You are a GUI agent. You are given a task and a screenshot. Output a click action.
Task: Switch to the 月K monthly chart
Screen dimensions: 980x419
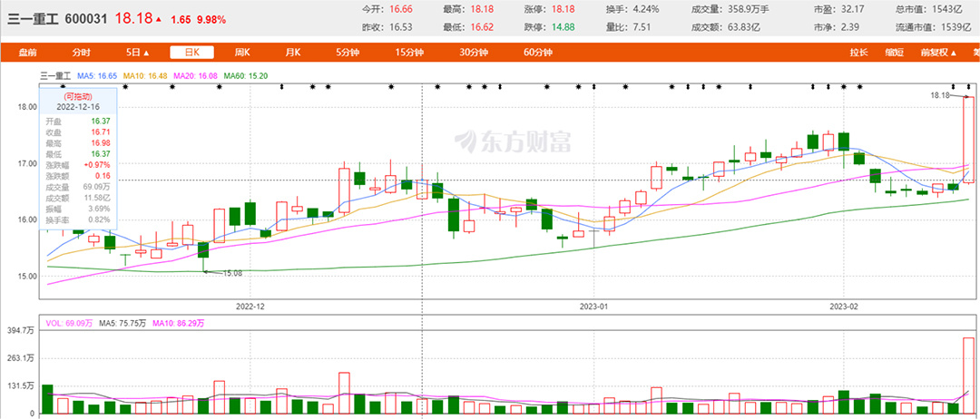pos(294,54)
